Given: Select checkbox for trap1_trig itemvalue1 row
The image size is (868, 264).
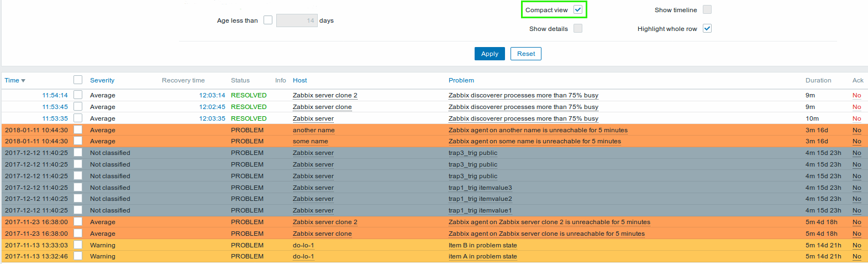Looking at the screenshot, I should click(x=78, y=210).
